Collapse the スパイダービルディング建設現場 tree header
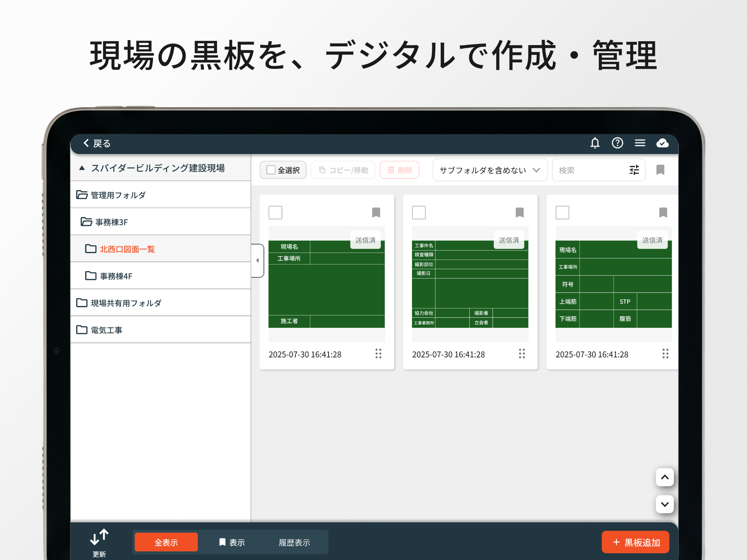 click(x=160, y=168)
